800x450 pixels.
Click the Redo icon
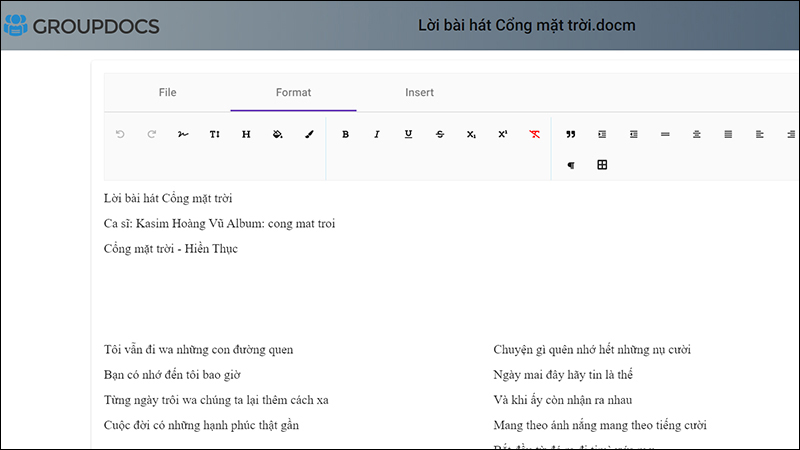click(152, 134)
